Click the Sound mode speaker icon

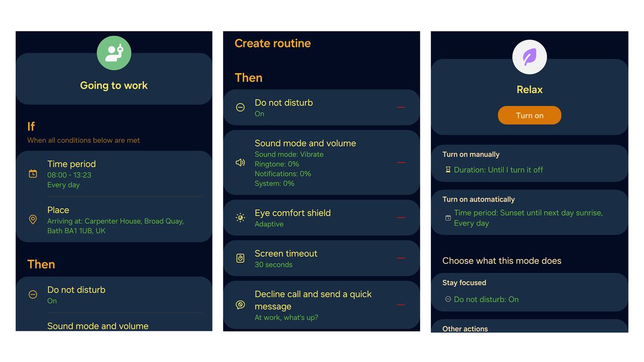tap(240, 162)
